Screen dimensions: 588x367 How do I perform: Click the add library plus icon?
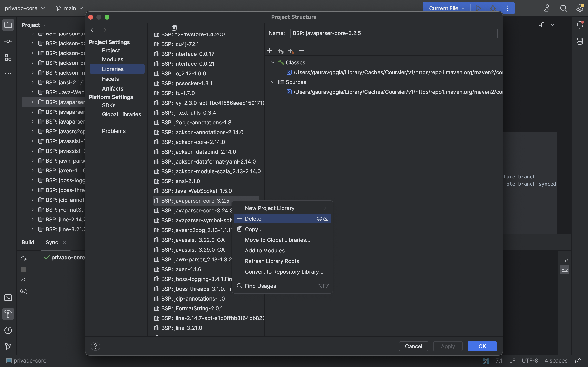153,28
